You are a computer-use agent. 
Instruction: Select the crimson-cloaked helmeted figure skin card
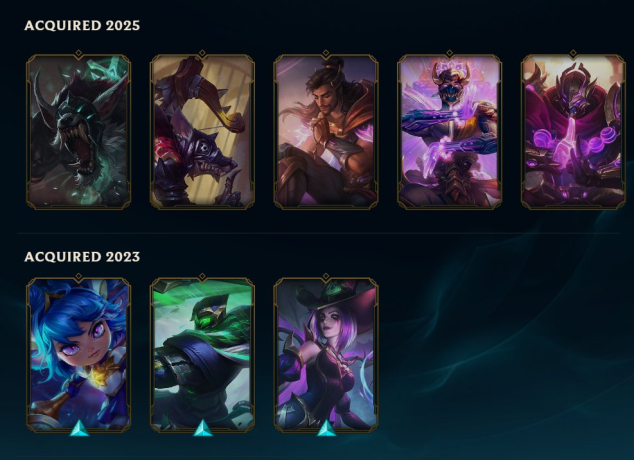tap(573, 132)
